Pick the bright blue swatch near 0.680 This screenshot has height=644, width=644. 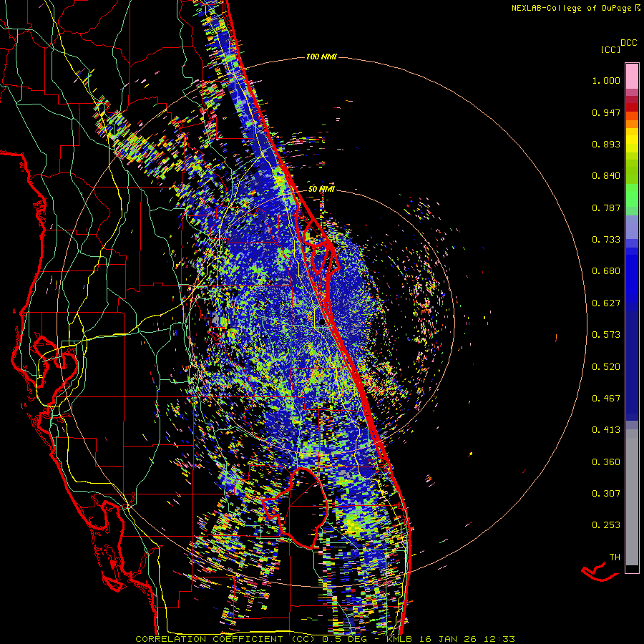coord(632,275)
